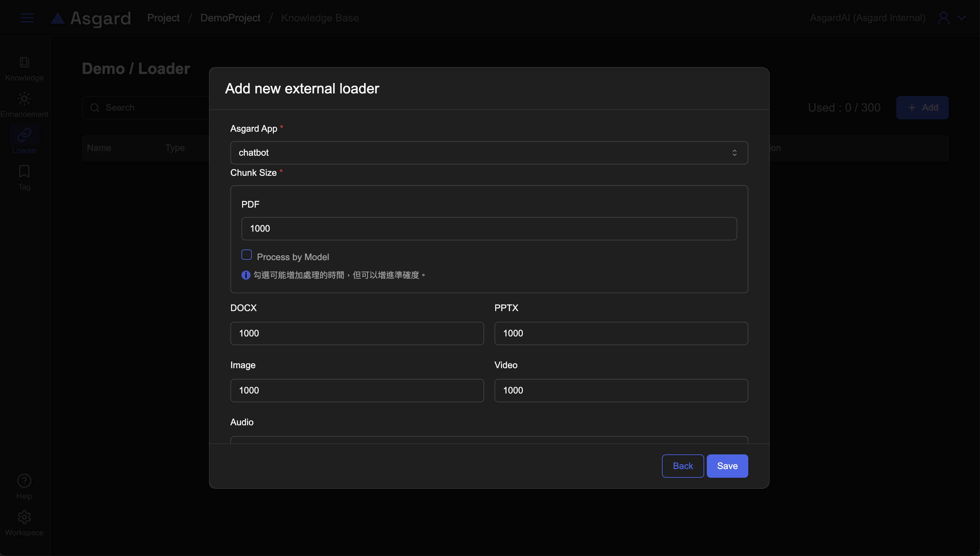This screenshot has height=556, width=980.
Task: Open the account chevron dropdown
Action: (x=962, y=18)
